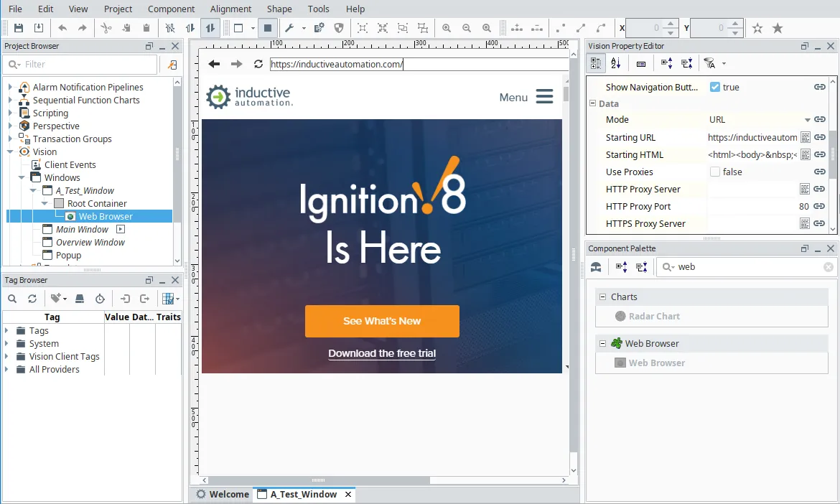Decrement the Y position stepper
This screenshot has width=840, height=504.
click(x=735, y=32)
